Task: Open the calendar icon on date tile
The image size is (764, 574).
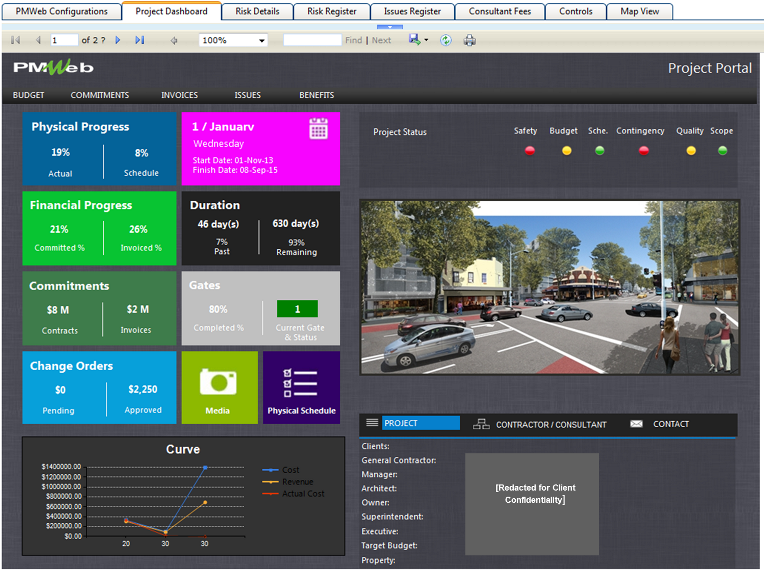Action: point(318,129)
